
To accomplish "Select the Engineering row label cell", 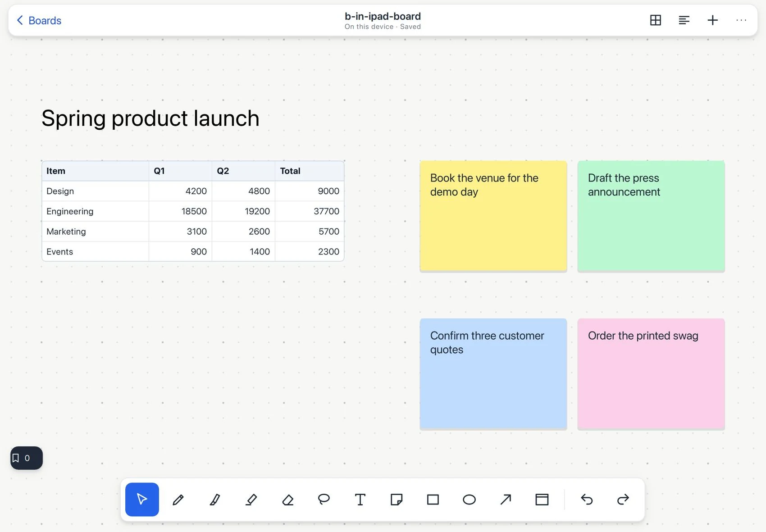I will [95, 211].
